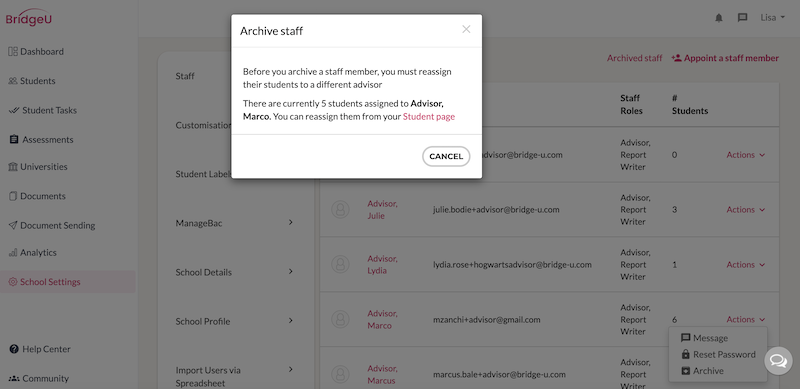Image resolution: width=800 pixels, height=389 pixels.
Task: Click Lydia's avatar placeholder icon
Action: point(340,264)
